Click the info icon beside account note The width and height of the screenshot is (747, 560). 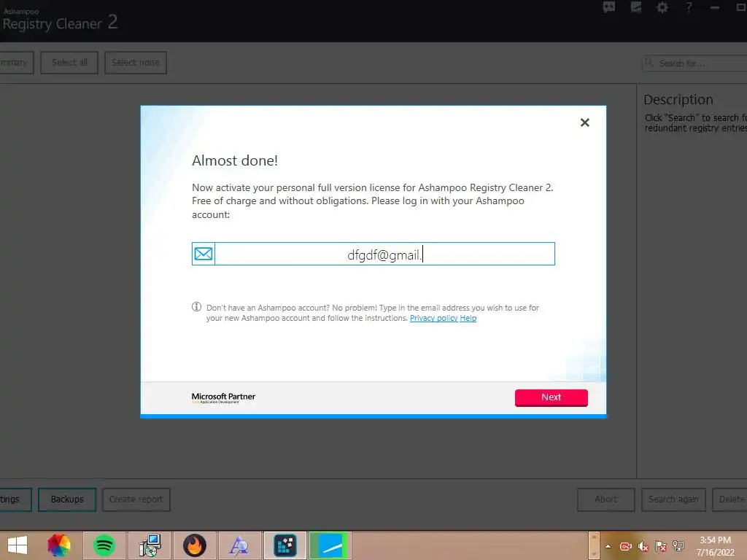pyautogui.click(x=196, y=307)
